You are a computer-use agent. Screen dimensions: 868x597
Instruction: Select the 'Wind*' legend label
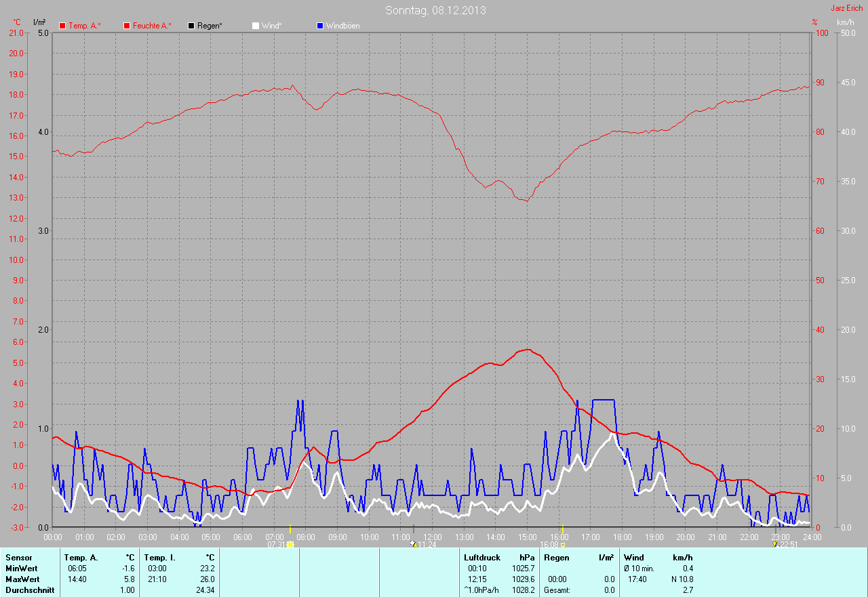272,26
